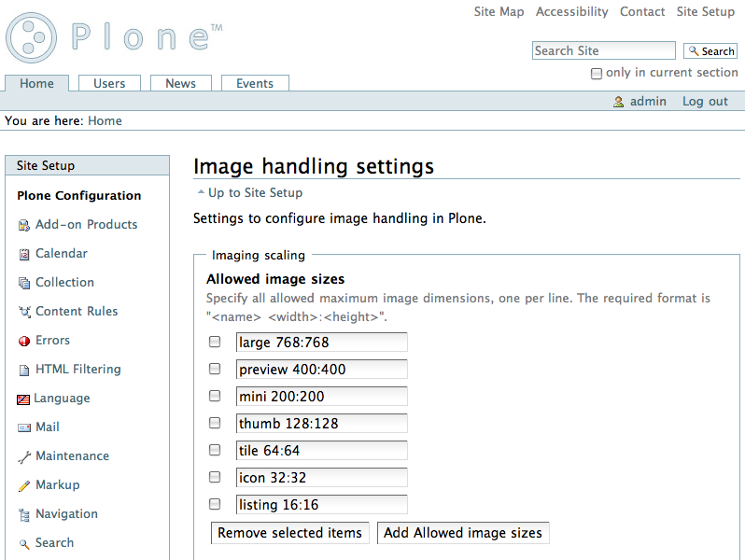Viewport: 745px width, 560px height.
Task: Check the box beside large 768:768
Action: pos(215,342)
